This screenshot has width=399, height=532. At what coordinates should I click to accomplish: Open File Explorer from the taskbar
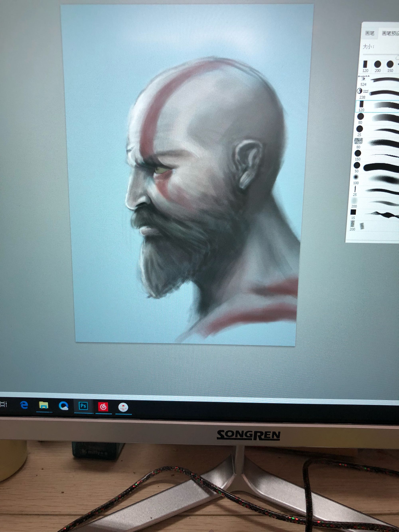pyautogui.click(x=44, y=405)
